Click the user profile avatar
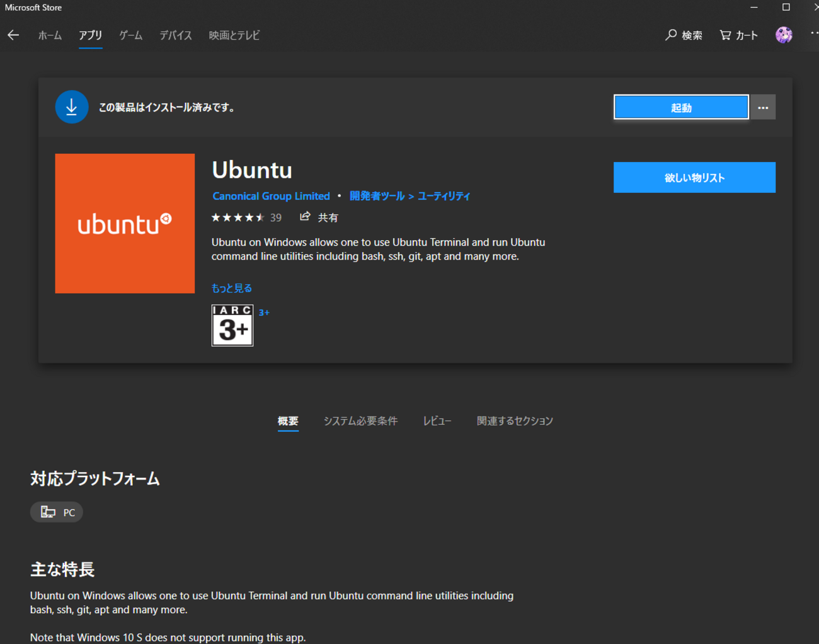 coord(784,35)
